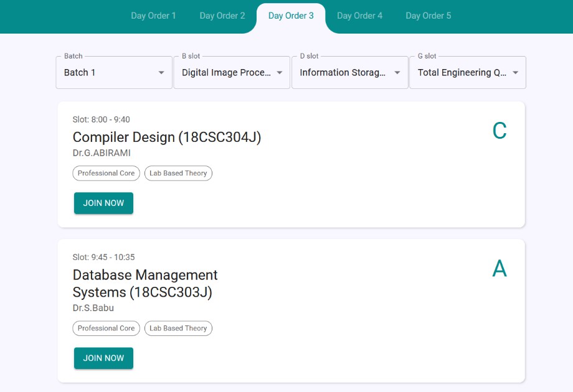573x392 pixels.
Task: Select Professional Core chip under Compiler Design
Action: 106,173
